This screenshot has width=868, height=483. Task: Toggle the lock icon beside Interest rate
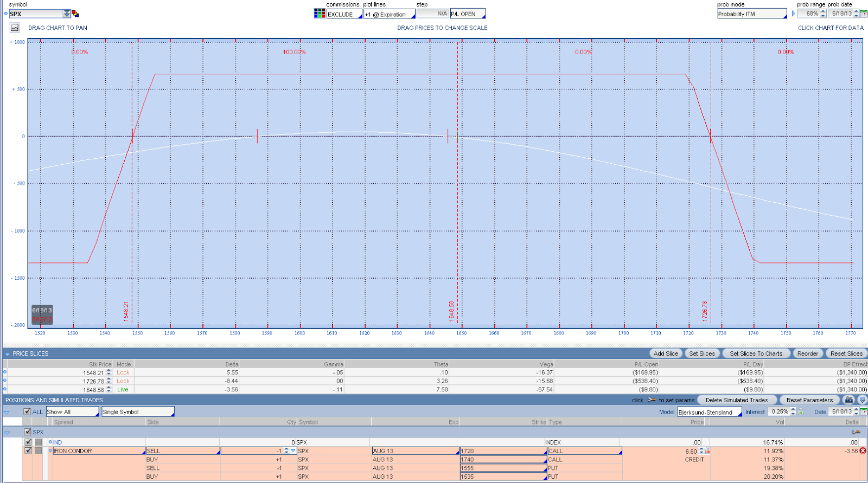pyautogui.click(x=800, y=412)
